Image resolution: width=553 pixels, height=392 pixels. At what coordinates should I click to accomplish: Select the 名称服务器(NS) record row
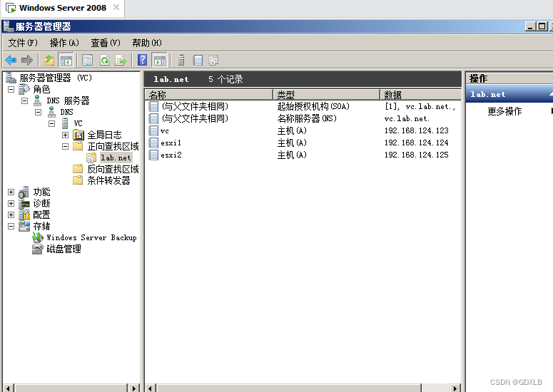pyautogui.click(x=305, y=118)
